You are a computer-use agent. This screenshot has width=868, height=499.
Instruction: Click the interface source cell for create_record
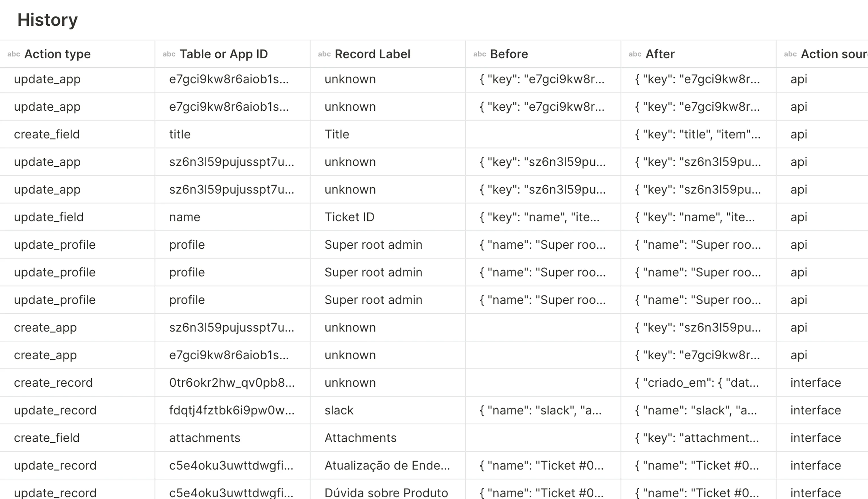coord(815,383)
